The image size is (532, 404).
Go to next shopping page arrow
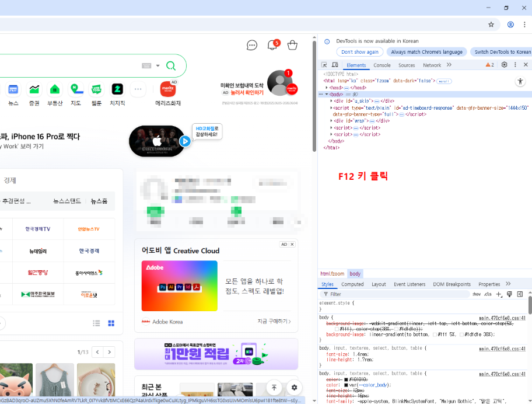click(x=109, y=352)
